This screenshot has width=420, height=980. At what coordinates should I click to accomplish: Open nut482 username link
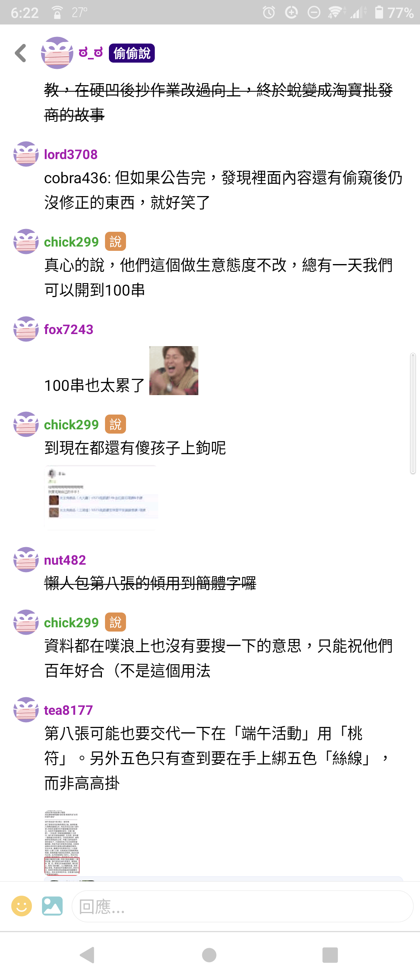[65, 560]
